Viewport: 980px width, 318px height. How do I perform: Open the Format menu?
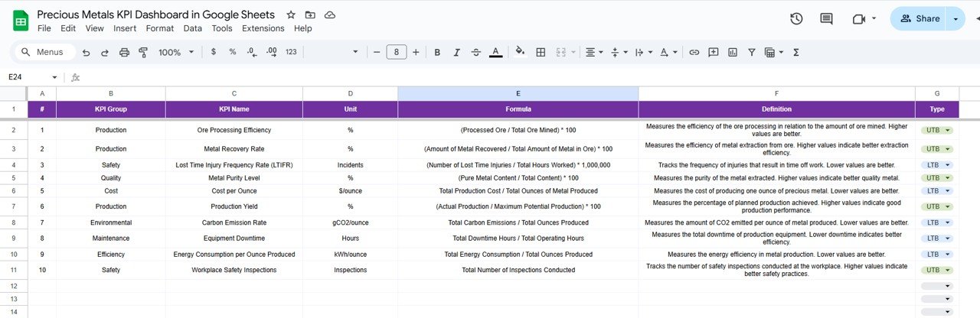click(x=160, y=28)
